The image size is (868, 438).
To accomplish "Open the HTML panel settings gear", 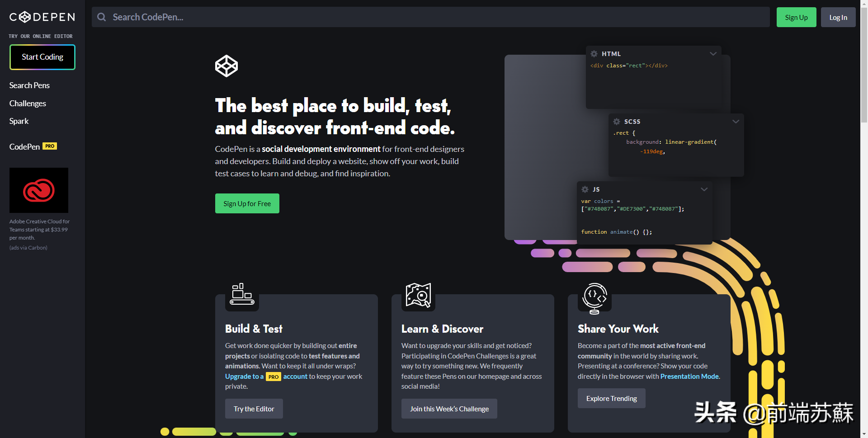I will [x=594, y=54].
